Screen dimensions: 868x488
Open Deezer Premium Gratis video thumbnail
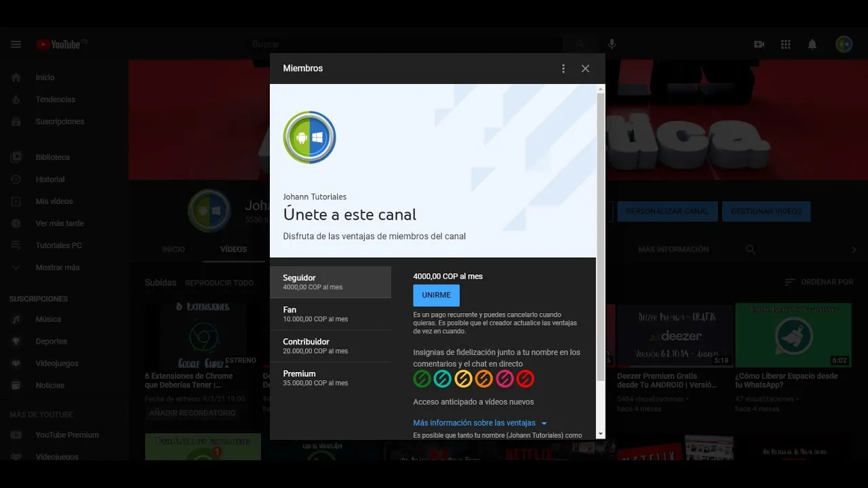point(675,335)
